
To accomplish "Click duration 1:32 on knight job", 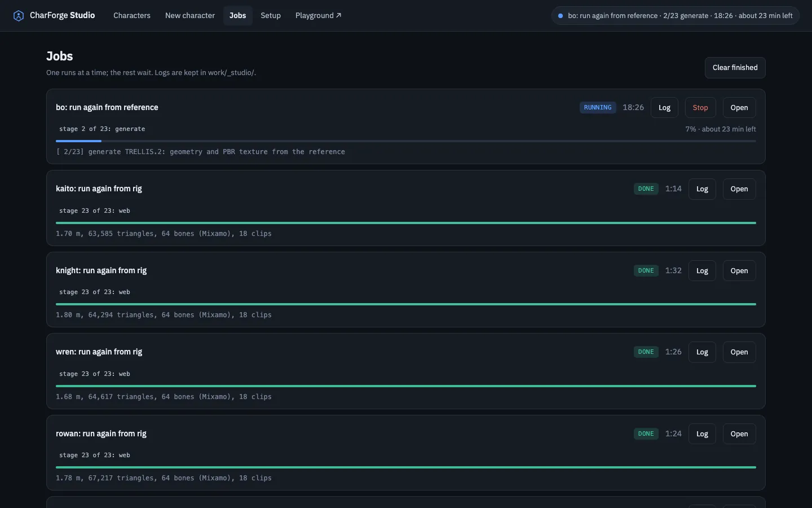I will tap(673, 271).
